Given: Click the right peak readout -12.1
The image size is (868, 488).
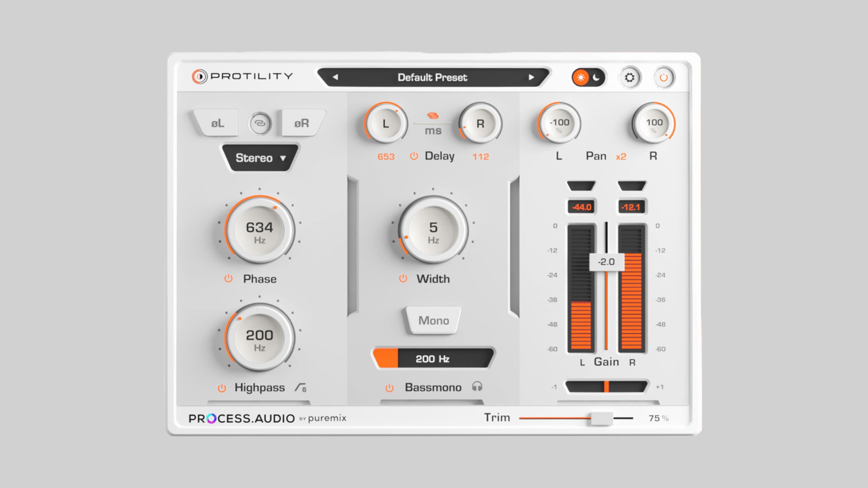Looking at the screenshot, I should click(x=631, y=207).
